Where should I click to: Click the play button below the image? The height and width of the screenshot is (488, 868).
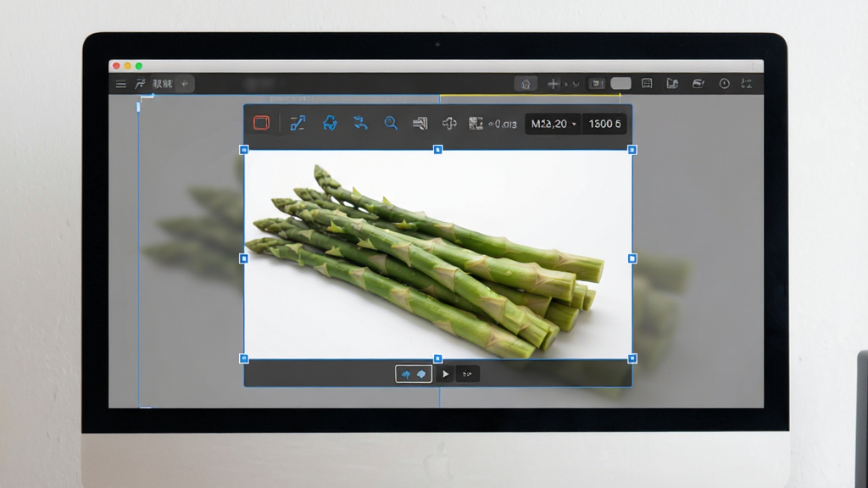point(446,374)
